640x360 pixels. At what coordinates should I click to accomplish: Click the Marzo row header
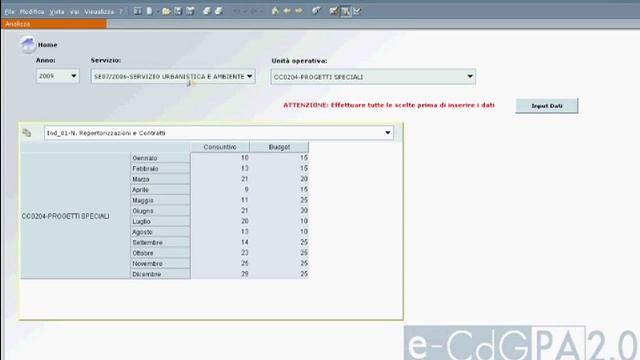160,179
